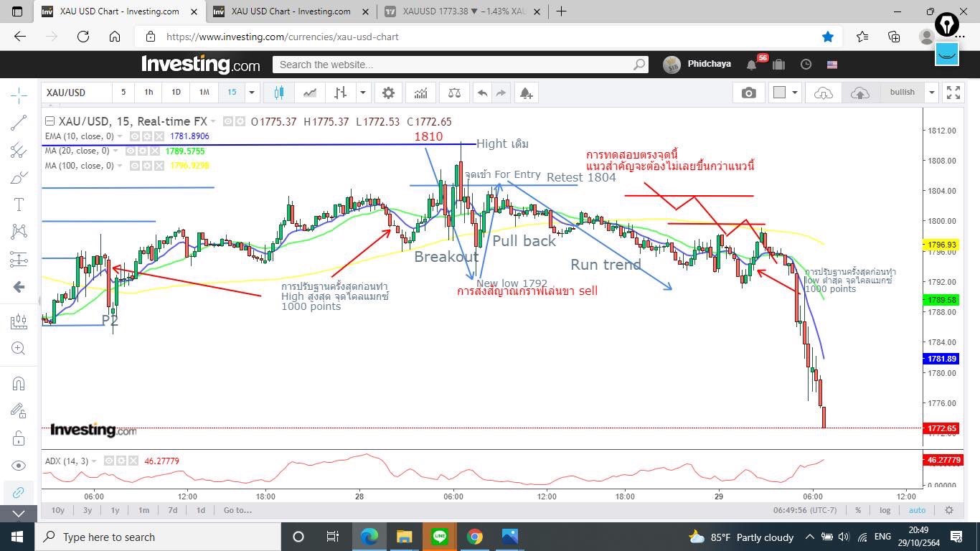Open MA (20) indicator settings
This screenshot has width=980, height=551.
tap(143, 151)
